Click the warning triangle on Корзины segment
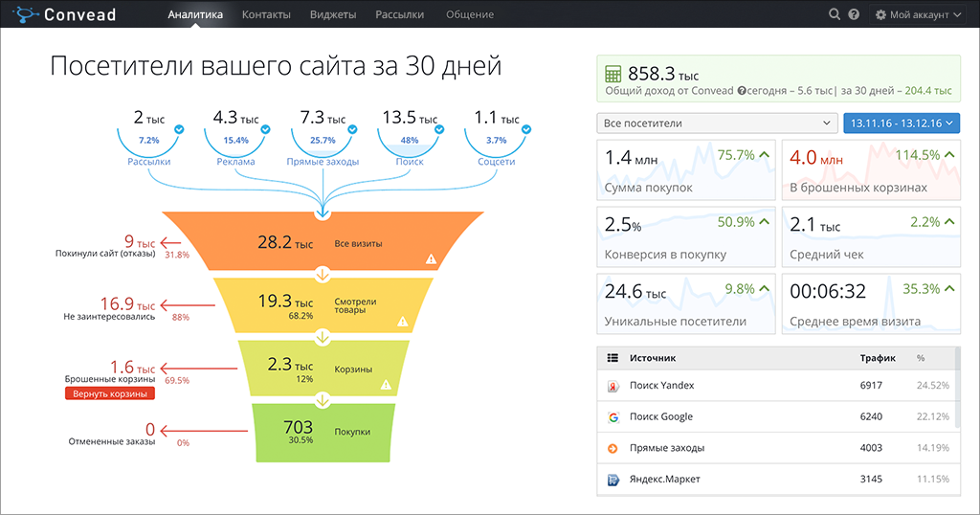Screen dimensions: 980x515 click(387, 385)
